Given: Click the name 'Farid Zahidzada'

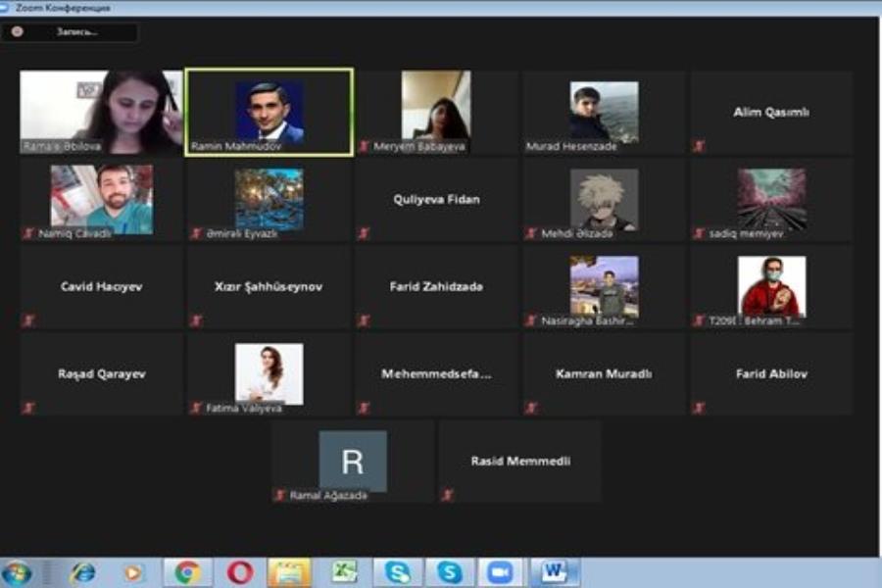Looking at the screenshot, I should (436, 286).
